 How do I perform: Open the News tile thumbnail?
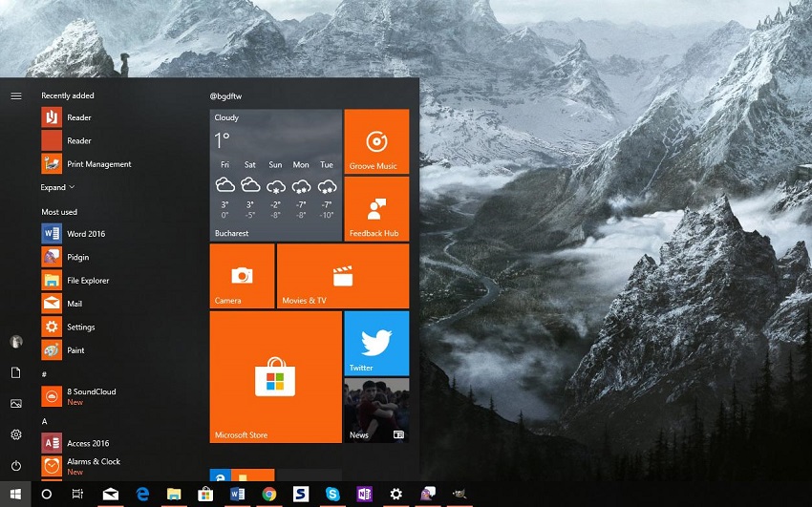376,410
